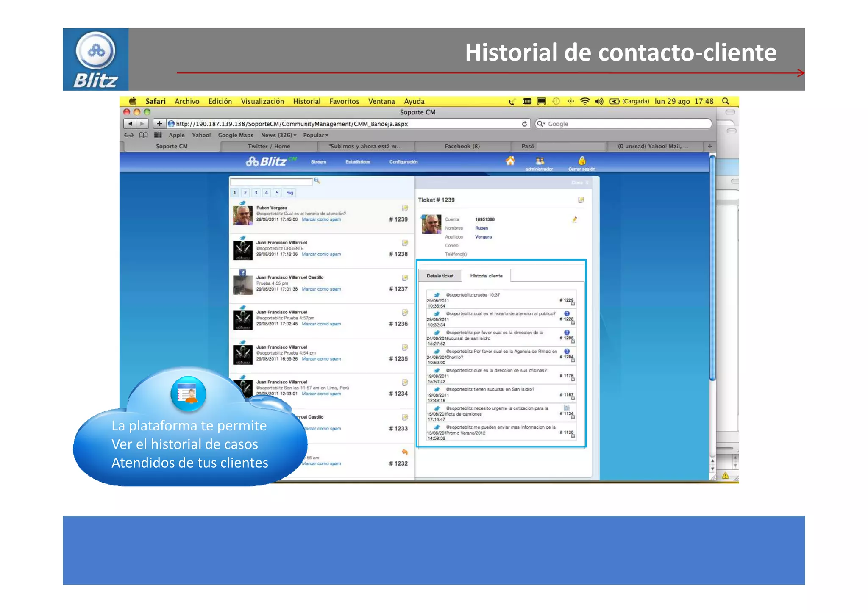Click the Home house icon in Blitz header
Image resolution: width=868 pixels, height=613 pixels.
click(x=510, y=161)
